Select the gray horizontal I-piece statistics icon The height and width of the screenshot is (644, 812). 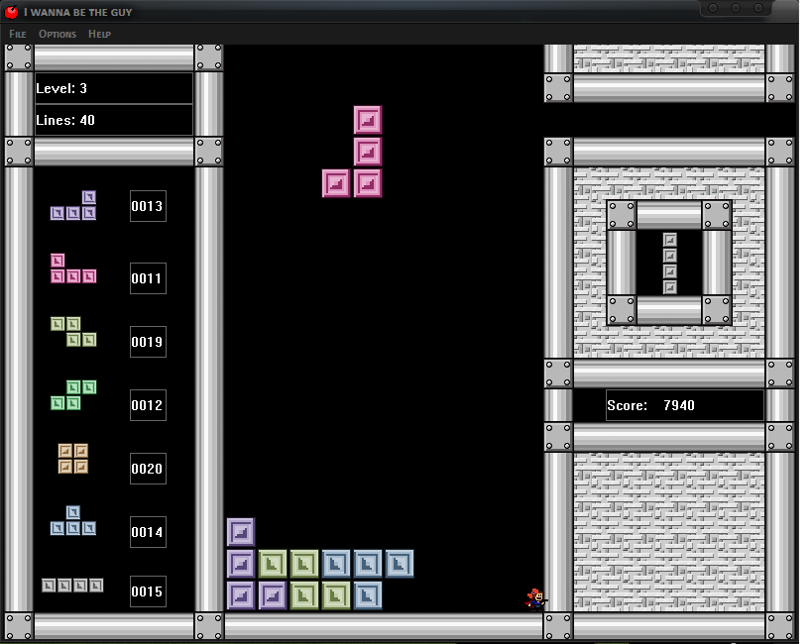click(72, 586)
